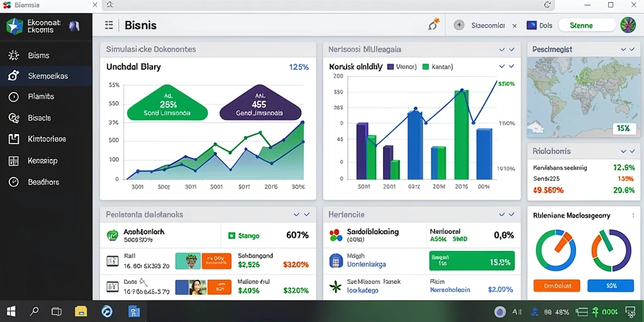Click the Rlolahonis panel's second chevron
This screenshot has width=644, height=322.
pos(633,151)
